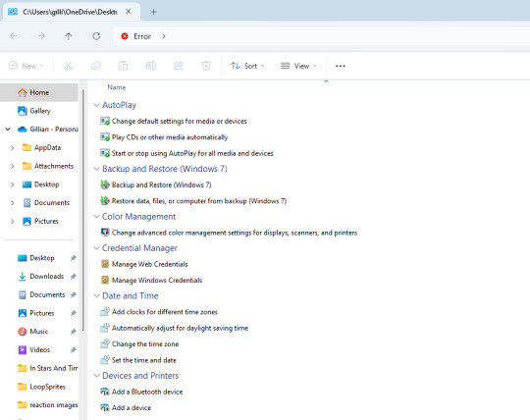Expand the Documents tree node under OneDrive

point(13,203)
